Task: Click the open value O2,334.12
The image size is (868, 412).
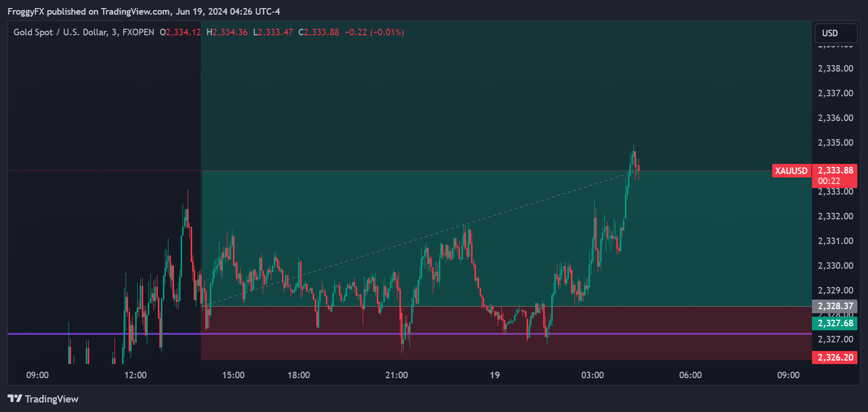Action: click(x=180, y=32)
